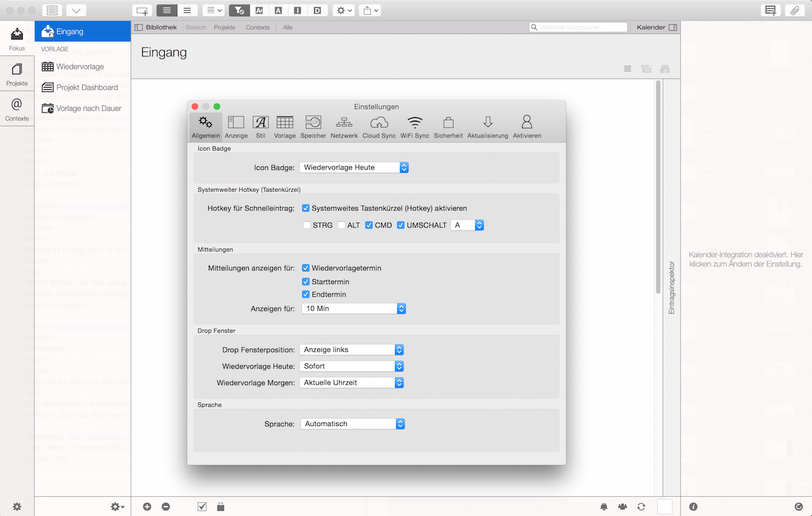The height and width of the screenshot is (516, 812).
Task: Select the dense list view toolbar button
Action: (167, 10)
